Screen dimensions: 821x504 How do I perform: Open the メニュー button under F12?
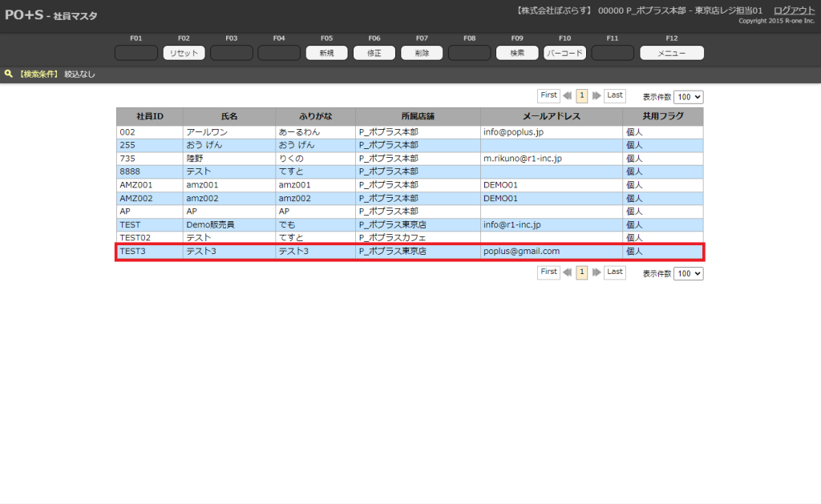671,53
